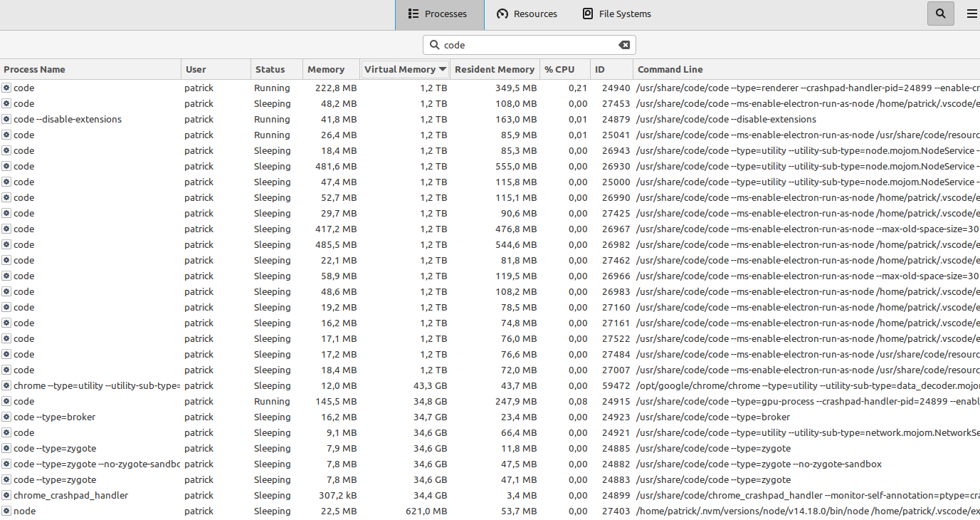This screenshot has width=980, height=520.
Task: Open the search magnifier icon
Action: 940,14
